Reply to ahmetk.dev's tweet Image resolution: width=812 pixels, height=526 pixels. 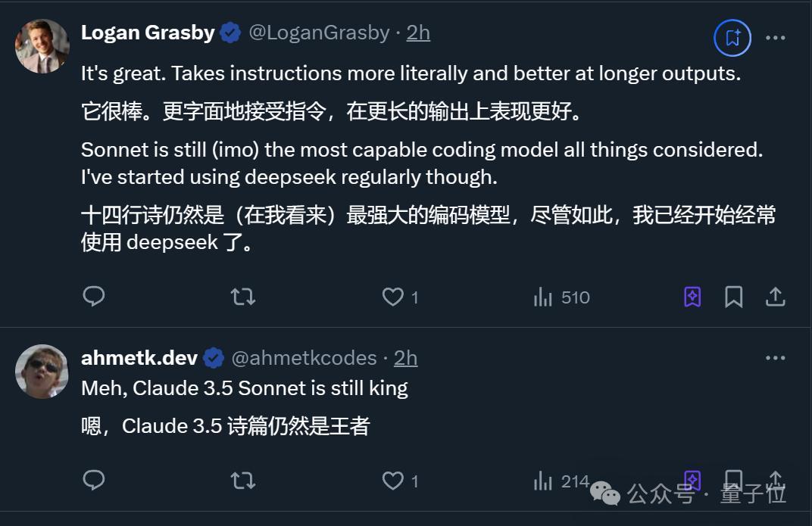tap(94, 480)
